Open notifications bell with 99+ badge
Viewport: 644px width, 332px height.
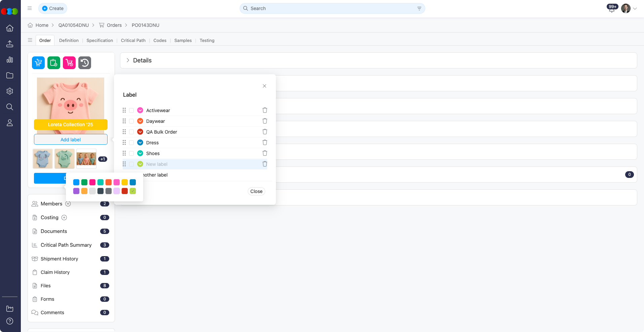(611, 9)
